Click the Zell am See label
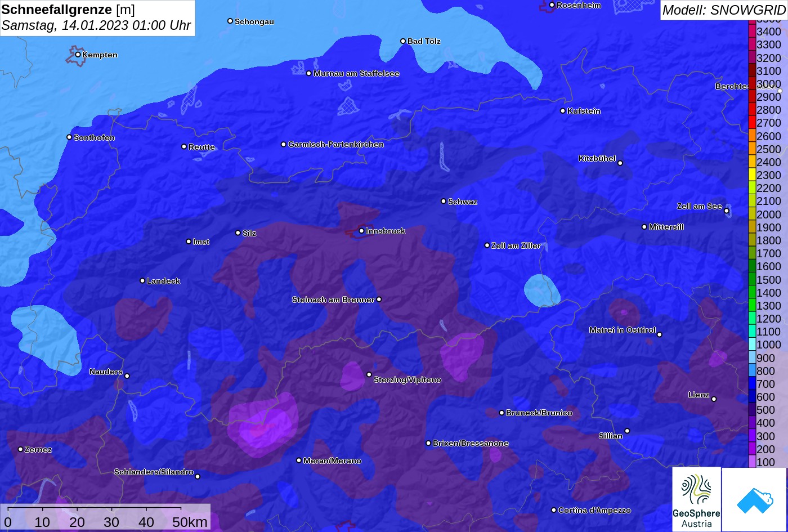 click(x=699, y=207)
